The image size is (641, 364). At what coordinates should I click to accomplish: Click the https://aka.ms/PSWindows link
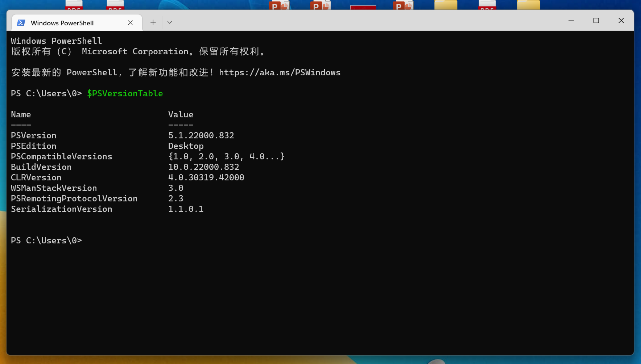280,72
